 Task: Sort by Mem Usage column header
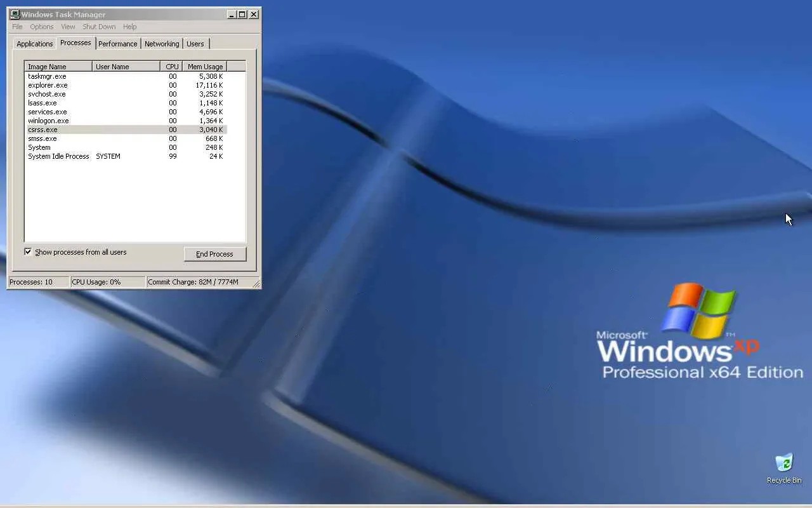pos(204,66)
